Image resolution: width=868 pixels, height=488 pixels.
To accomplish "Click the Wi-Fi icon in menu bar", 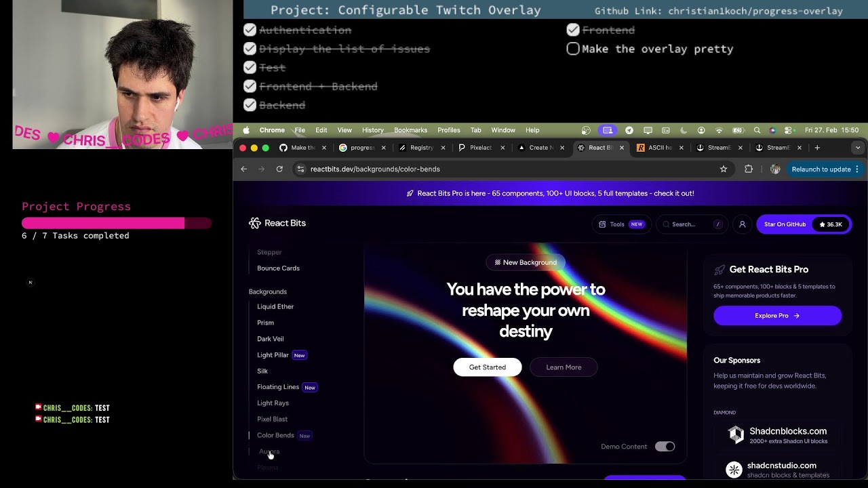I will pyautogui.click(x=719, y=130).
